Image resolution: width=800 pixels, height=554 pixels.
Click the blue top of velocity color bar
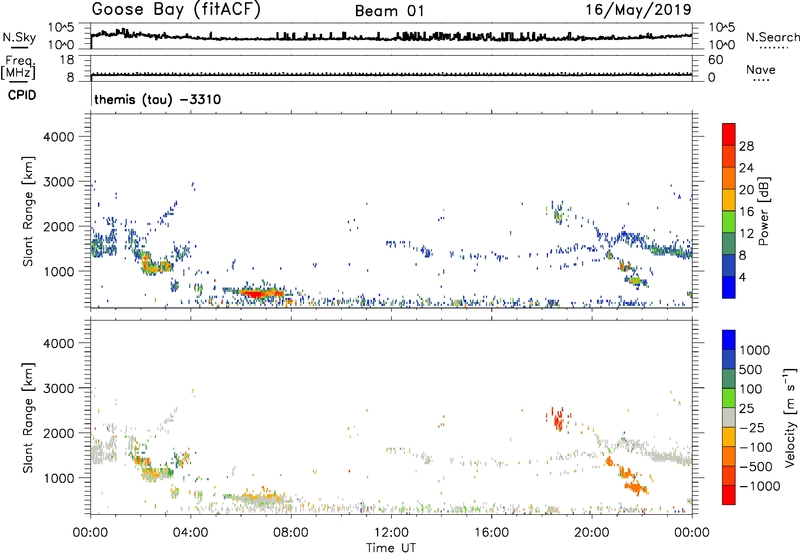729,340
